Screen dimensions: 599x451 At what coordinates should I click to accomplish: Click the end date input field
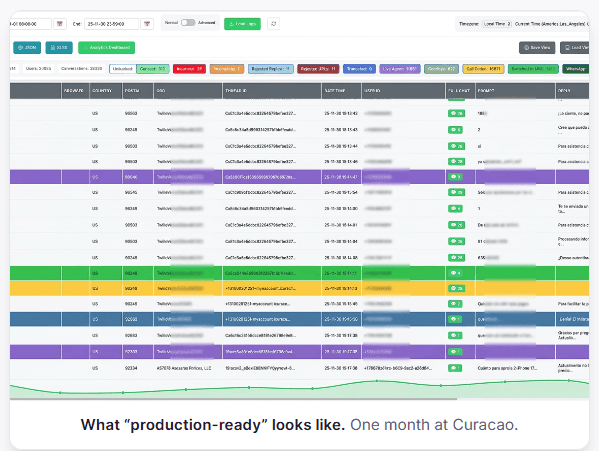112,24
